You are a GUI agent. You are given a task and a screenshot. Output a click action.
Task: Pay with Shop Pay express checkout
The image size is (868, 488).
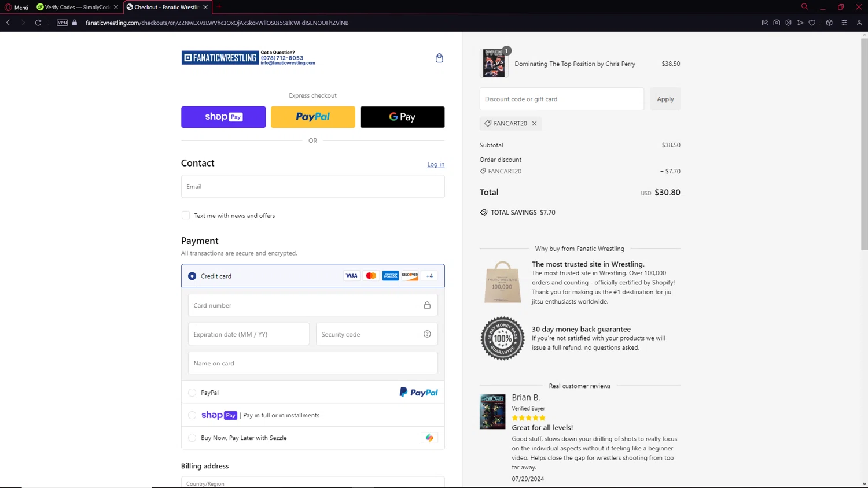pos(223,117)
